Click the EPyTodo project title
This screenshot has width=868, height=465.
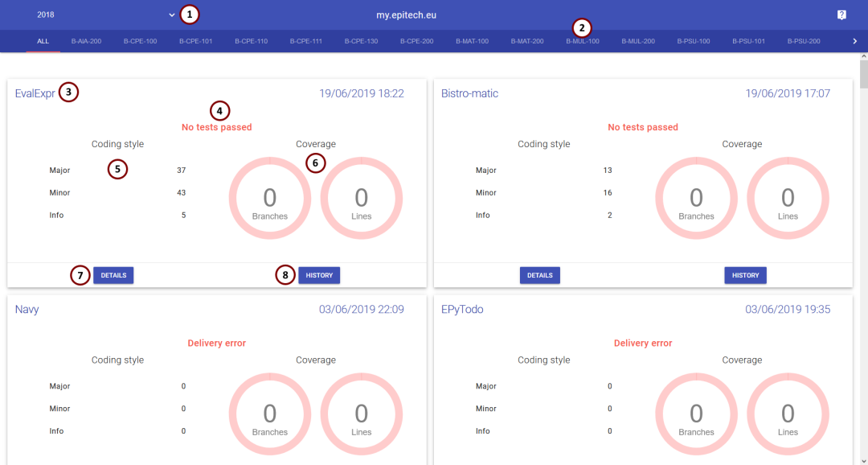point(462,309)
